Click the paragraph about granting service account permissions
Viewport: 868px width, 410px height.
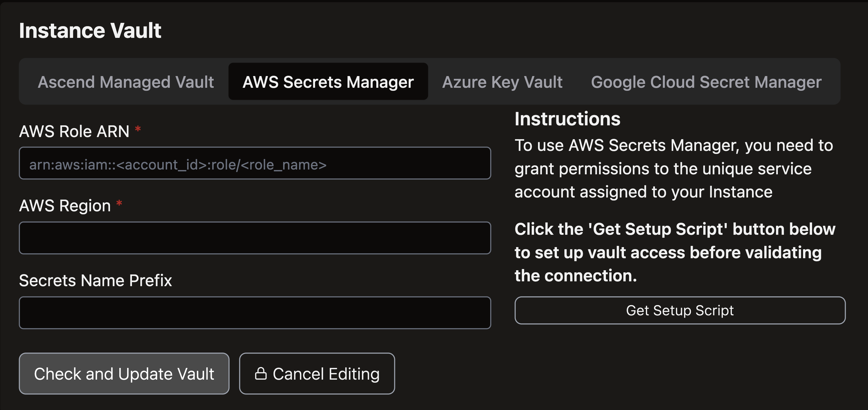coord(673,168)
